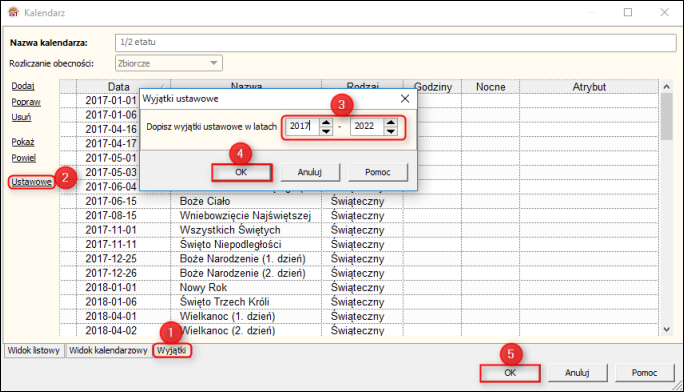Click the Popraw link
The height and width of the screenshot is (392, 684).
(26, 102)
